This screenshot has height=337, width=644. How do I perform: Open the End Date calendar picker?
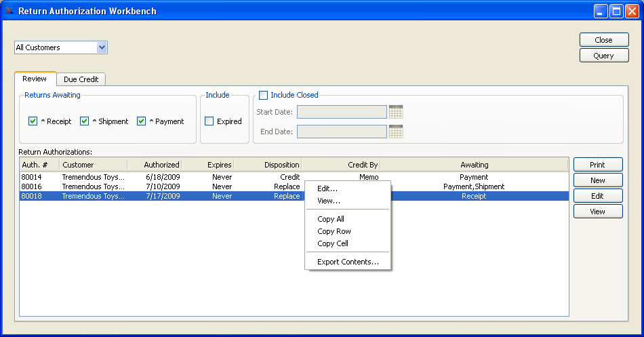pos(396,132)
